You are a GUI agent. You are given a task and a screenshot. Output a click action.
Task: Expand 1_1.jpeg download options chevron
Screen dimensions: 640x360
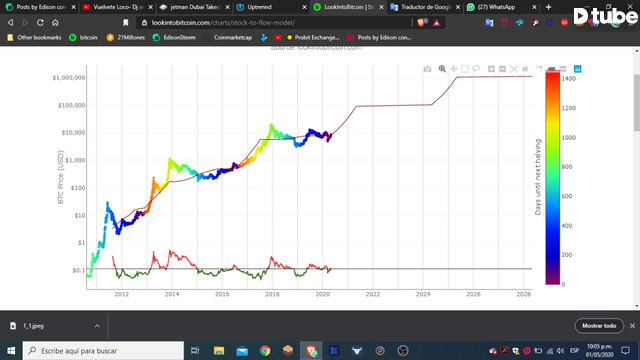tap(97, 326)
